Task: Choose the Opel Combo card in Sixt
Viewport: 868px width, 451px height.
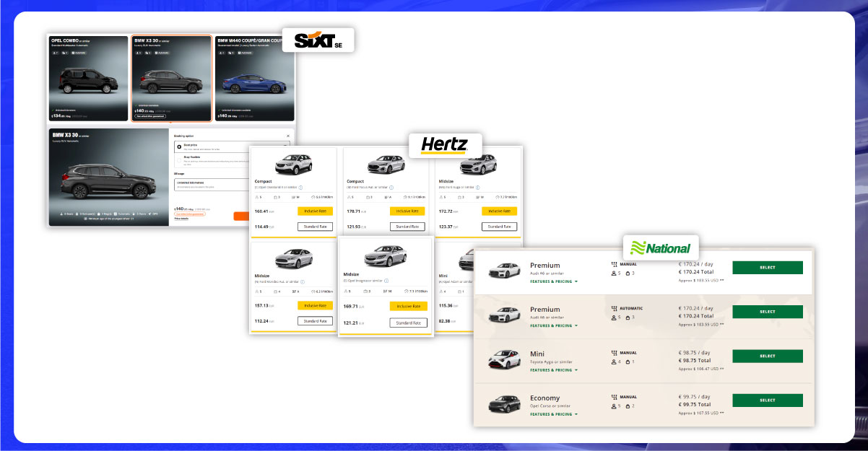Action: 89,78
